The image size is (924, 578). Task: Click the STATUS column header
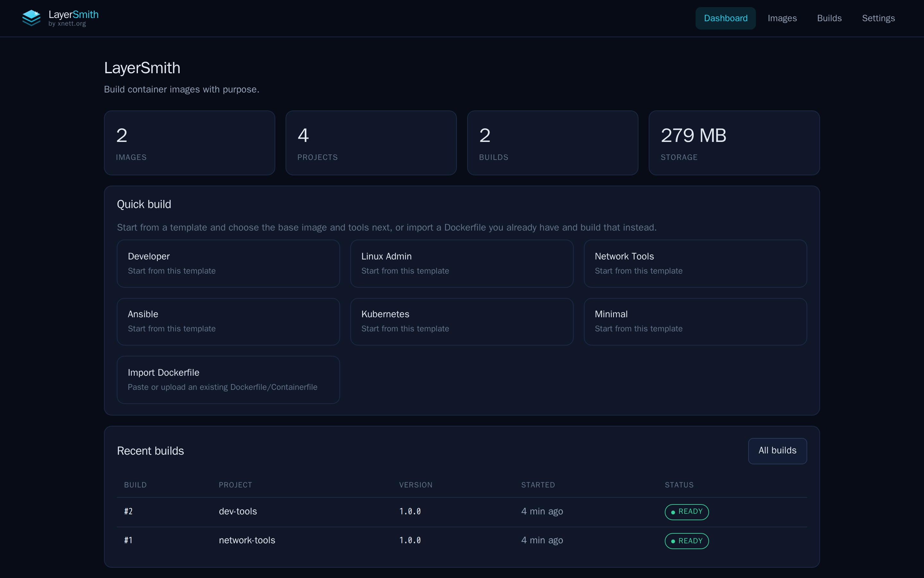(679, 485)
